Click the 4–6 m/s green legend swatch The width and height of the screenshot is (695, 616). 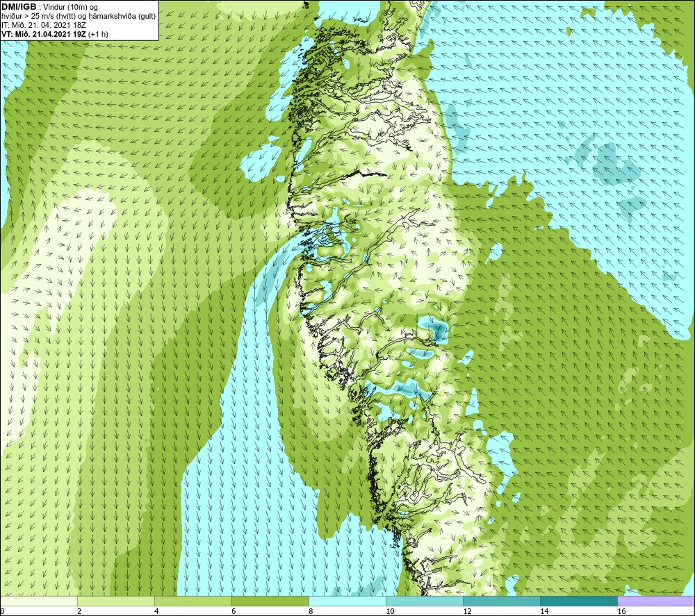(x=193, y=601)
